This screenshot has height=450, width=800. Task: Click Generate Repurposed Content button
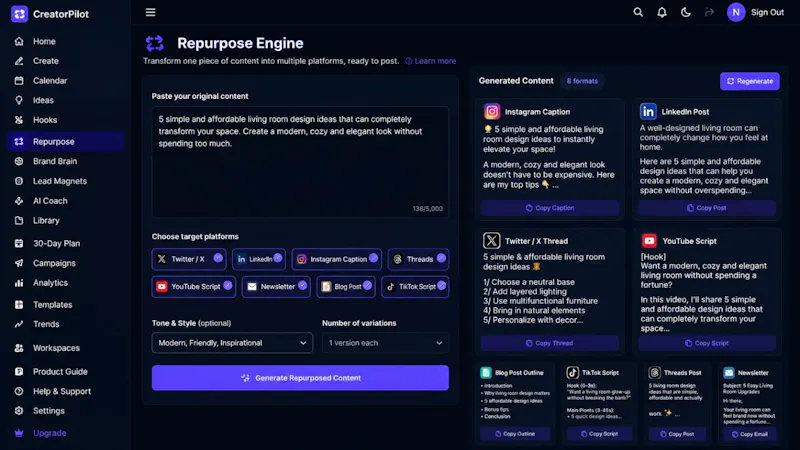pyautogui.click(x=300, y=378)
